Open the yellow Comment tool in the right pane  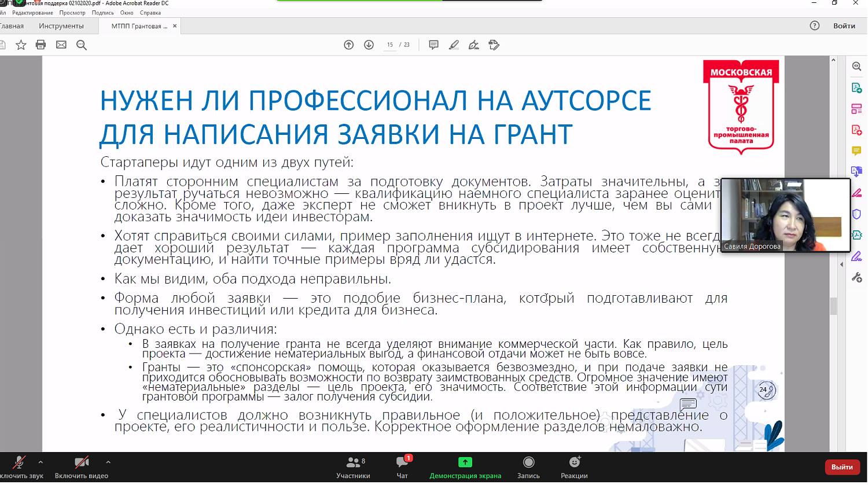point(856,151)
